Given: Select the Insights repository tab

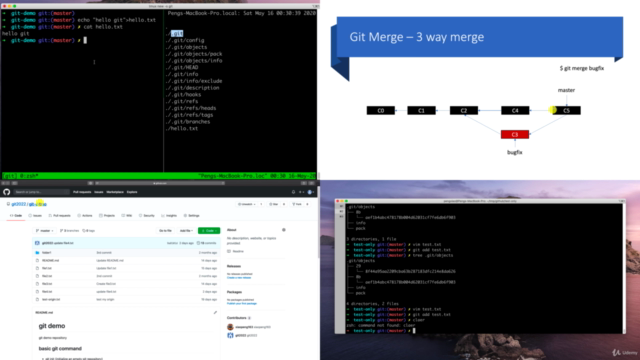Looking at the screenshot, I should (x=169, y=216).
